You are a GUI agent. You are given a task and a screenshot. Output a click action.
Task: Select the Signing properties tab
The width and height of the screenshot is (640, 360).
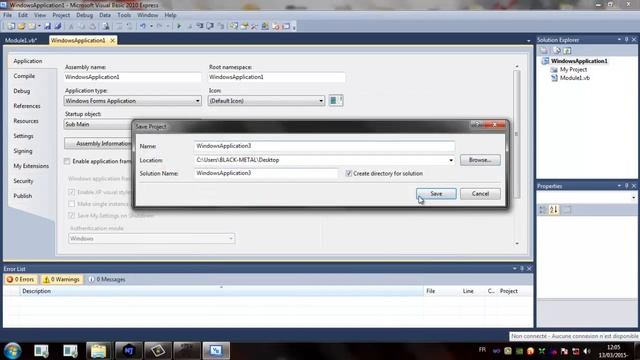pyautogui.click(x=22, y=151)
